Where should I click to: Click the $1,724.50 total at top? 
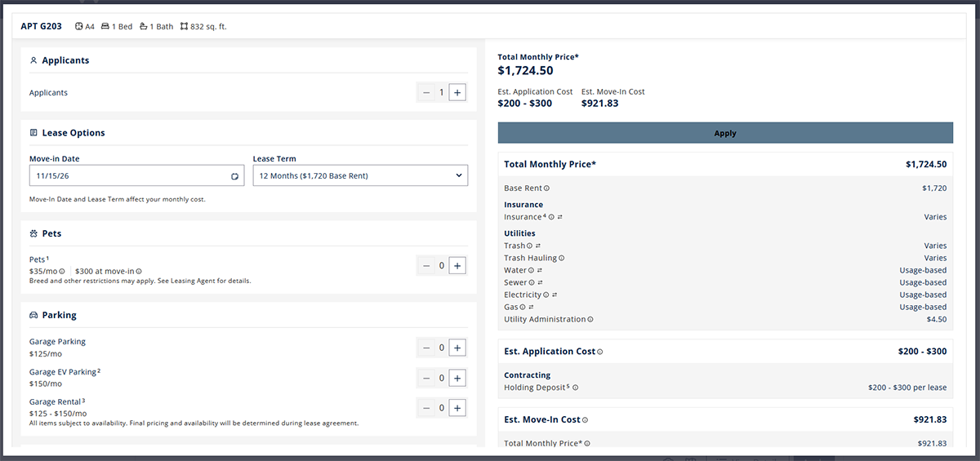coord(525,71)
